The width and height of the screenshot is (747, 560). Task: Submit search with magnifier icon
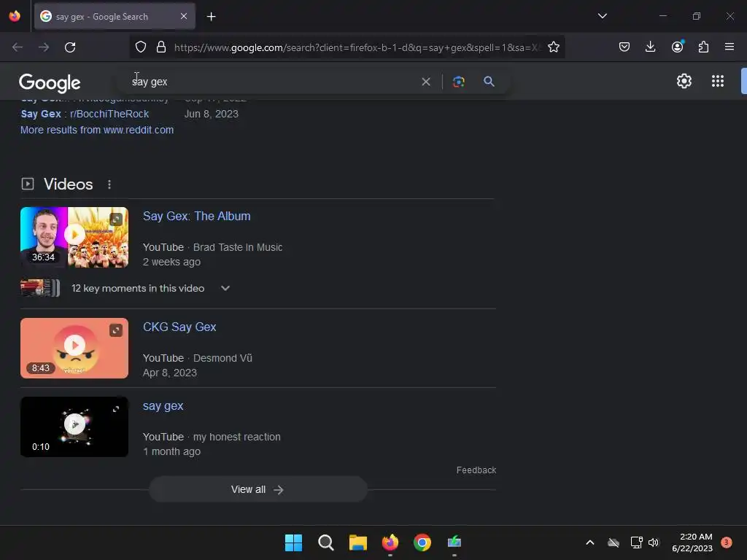(x=489, y=82)
